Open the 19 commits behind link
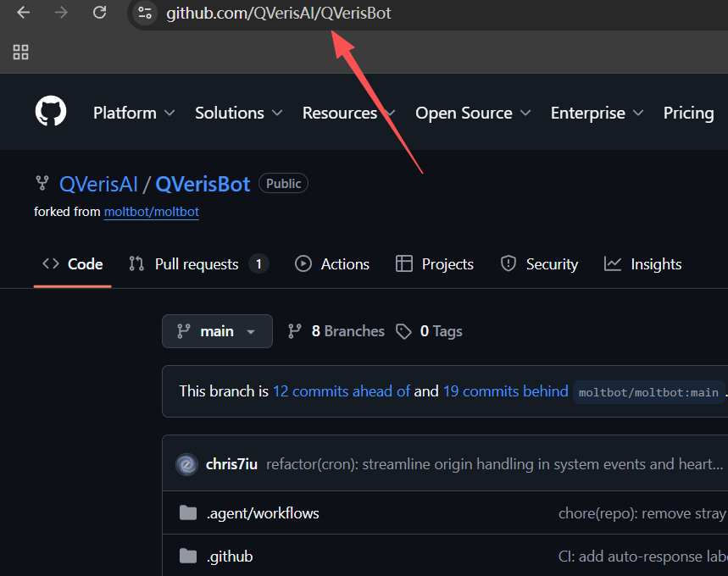 (x=506, y=391)
